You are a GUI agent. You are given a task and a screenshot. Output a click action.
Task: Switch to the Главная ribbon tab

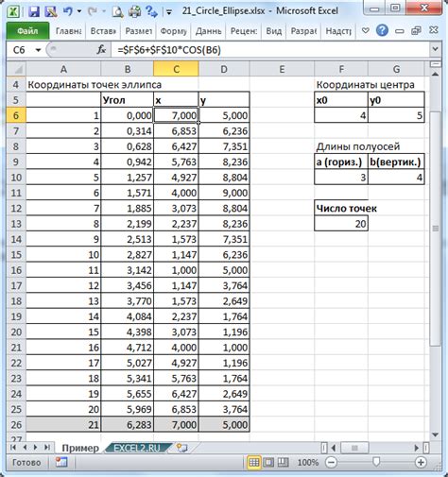(x=68, y=31)
